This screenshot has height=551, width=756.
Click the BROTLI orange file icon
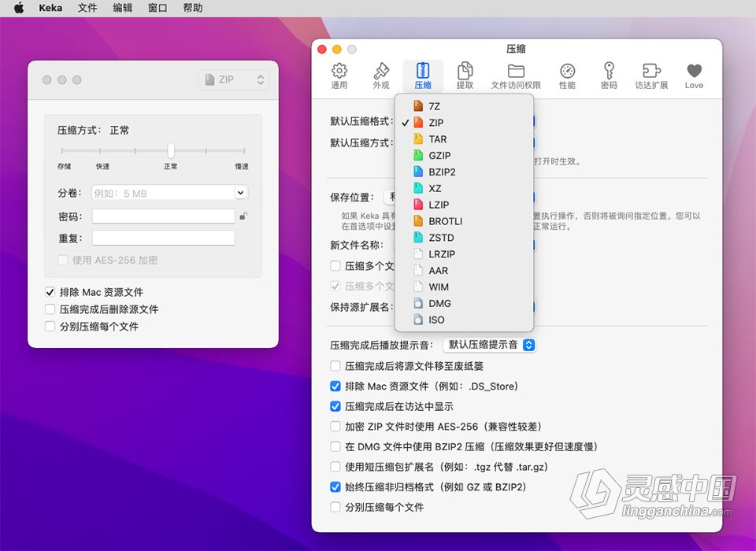click(x=418, y=220)
